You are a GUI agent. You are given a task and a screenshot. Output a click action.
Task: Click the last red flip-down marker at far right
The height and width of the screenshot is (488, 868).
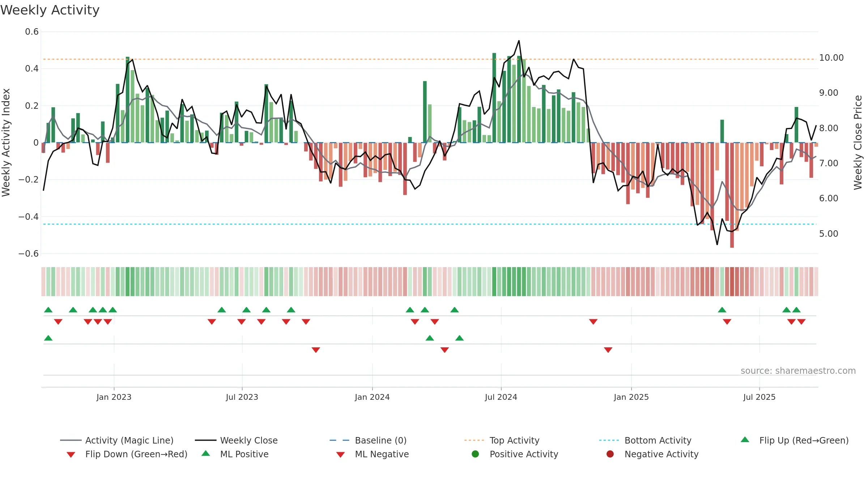click(x=801, y=322)
